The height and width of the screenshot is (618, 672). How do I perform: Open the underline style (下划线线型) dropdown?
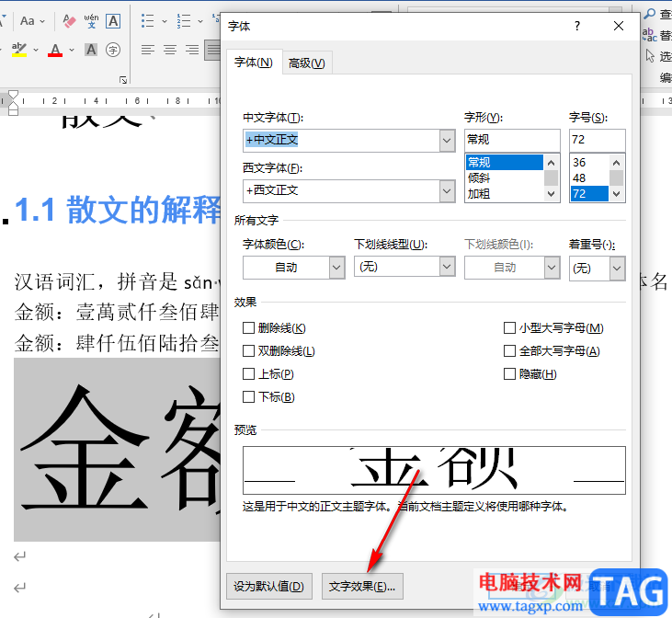[x=447, y=267]
